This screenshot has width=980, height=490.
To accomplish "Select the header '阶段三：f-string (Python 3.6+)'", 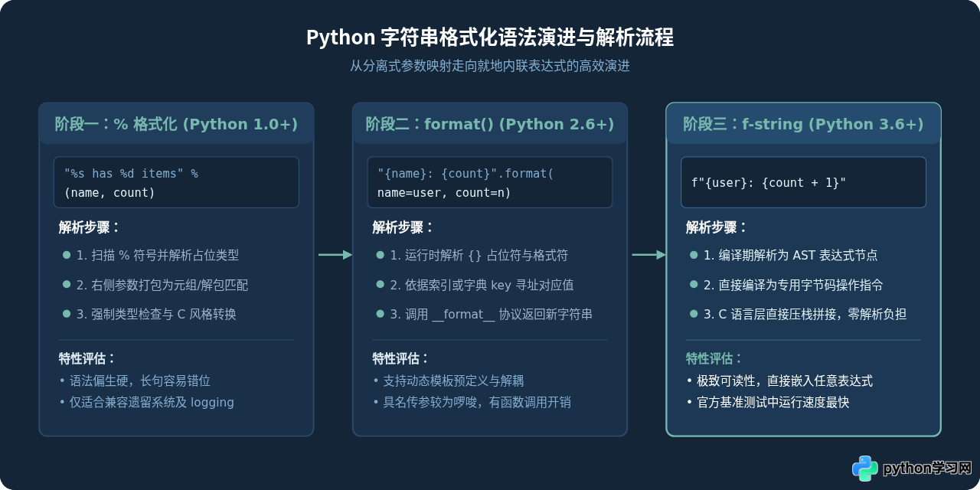I will (x=803, y=124).
